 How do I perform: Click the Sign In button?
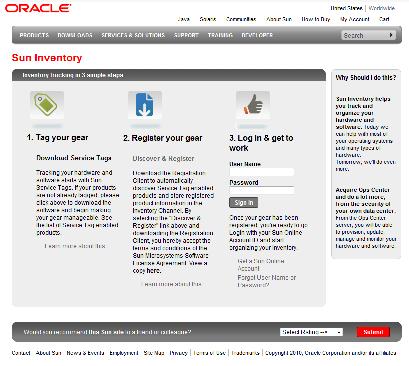[244, 203]
